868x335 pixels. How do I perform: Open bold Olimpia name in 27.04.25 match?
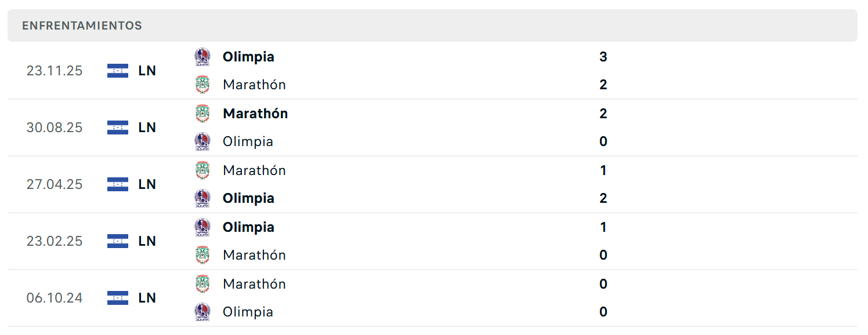point(248,198)
